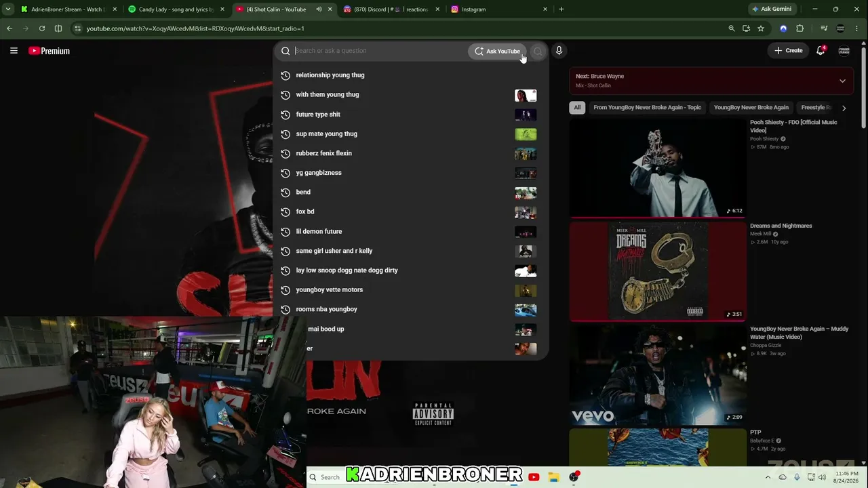The image size is (868, 488).
Task: Open the Dreams and Nightmares thumbnail
Action: pyautogui.click(x=658, y=272)
